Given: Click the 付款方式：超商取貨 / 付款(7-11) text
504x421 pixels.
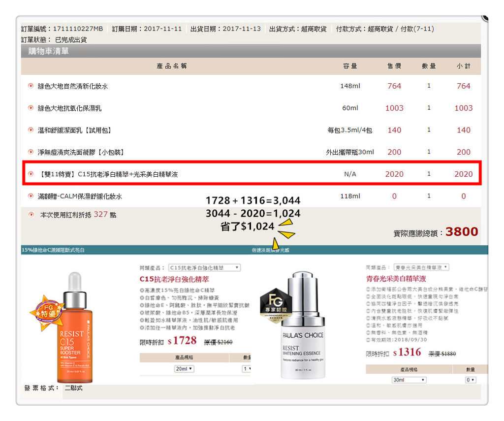Looking at the screenshot, I should (385, 29).
